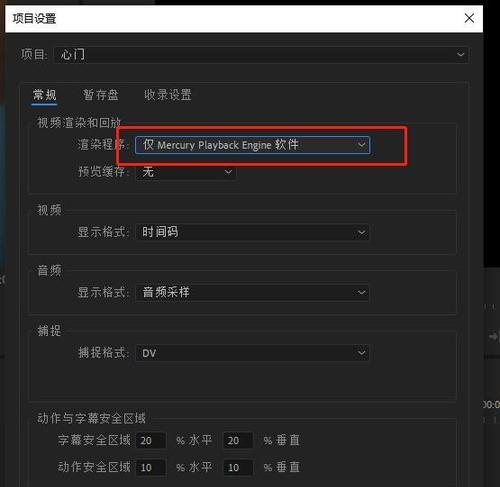Switch to the 常规 tab
Viewport: 500px width, 487px height.
[44, 95]
